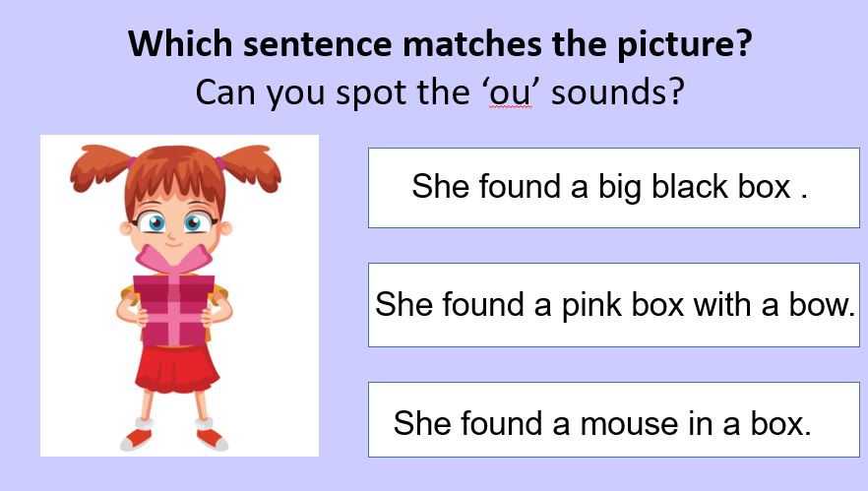The height and width of the screenshot is (491, 868).
Task: Click the word "black" in the first sentence
Action: point(681,186)
